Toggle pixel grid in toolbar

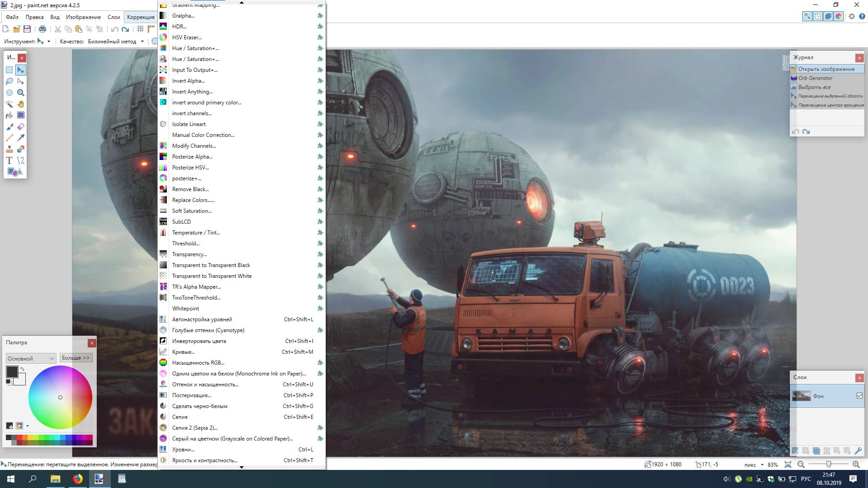[x=141, y=29]
